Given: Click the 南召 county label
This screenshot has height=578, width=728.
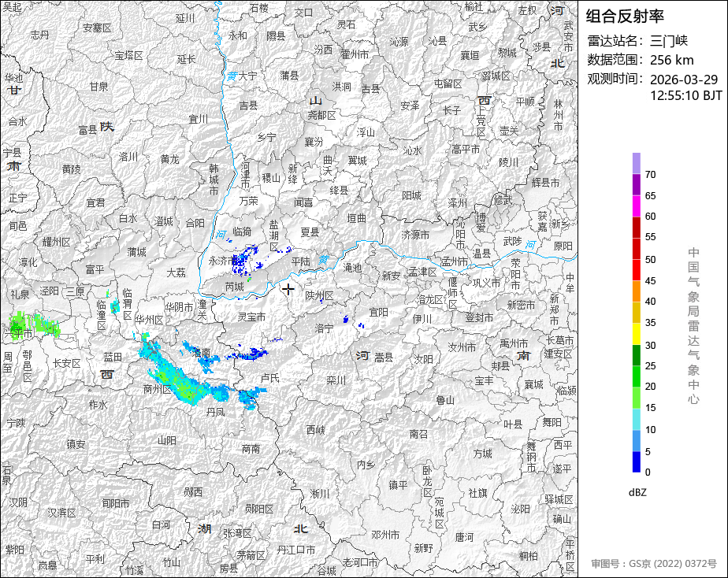Looking at the screenshot, I should 419,434.
